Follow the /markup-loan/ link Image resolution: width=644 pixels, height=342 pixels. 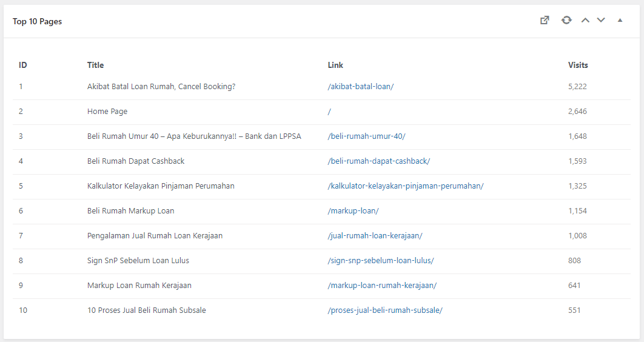[x=353, y=211]
